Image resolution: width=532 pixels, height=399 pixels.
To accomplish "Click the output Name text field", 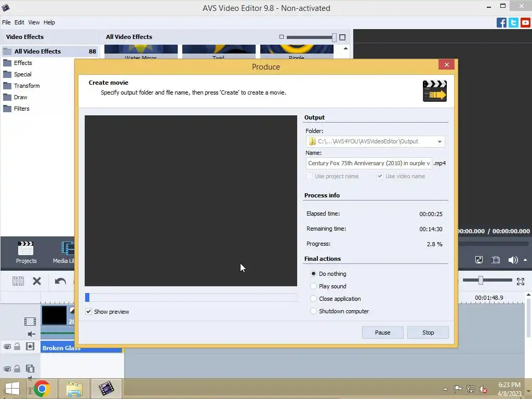I will (369, 163).
